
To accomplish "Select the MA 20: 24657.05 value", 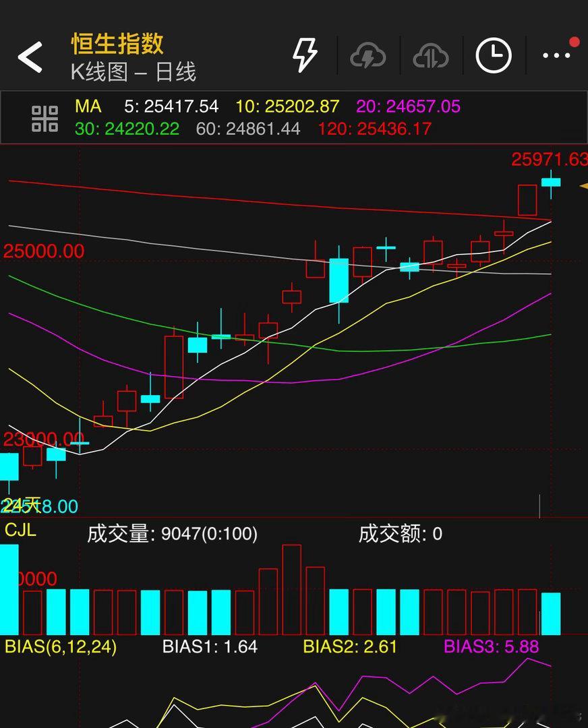I will point(408,107).
